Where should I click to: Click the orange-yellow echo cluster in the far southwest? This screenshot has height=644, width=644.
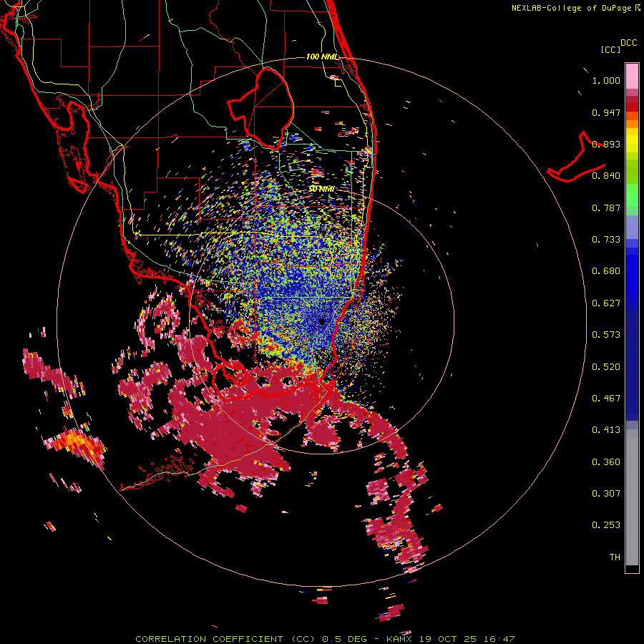click(x=76, y=445)
